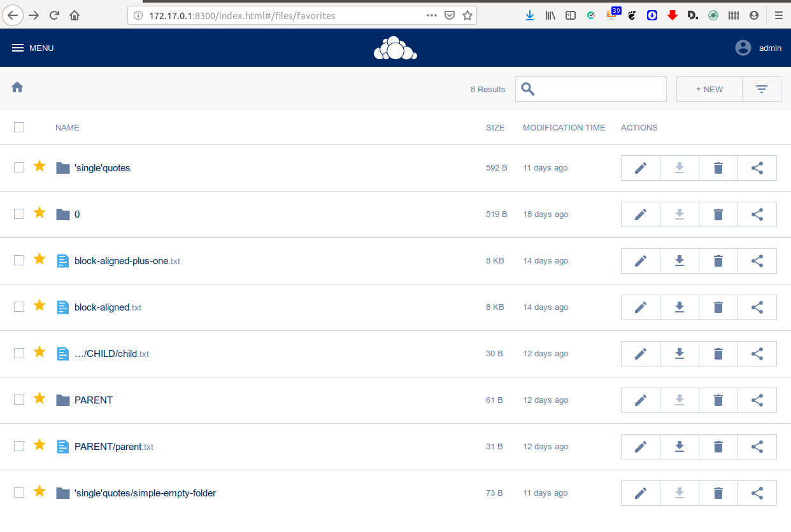This screenshot has width=791, height=532.
Task: Open PARENT/parent.txt file name
Action: pos(114,447)
